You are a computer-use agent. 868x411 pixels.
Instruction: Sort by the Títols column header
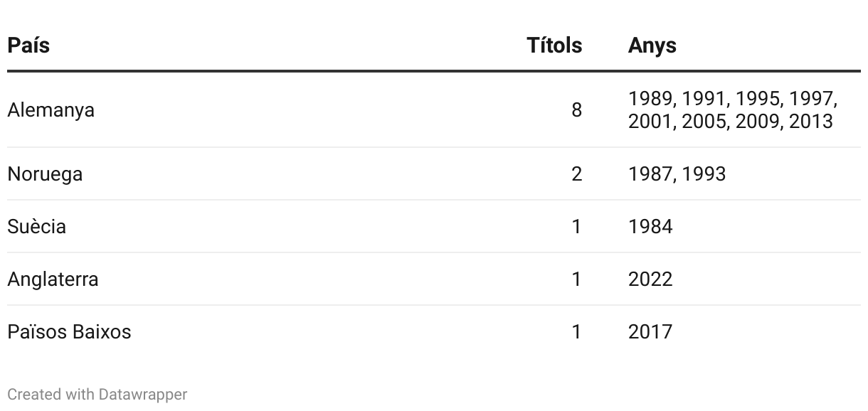554,46
